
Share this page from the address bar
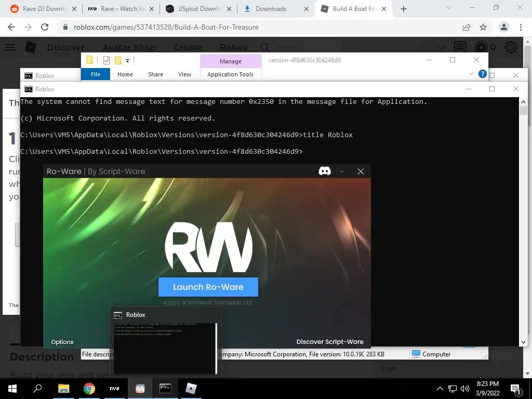pos(467,27)
